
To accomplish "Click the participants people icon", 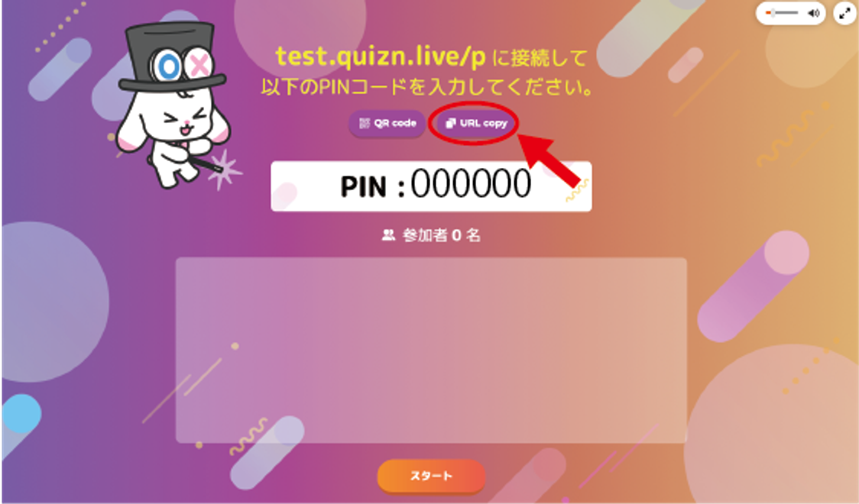I will point(388,235).
